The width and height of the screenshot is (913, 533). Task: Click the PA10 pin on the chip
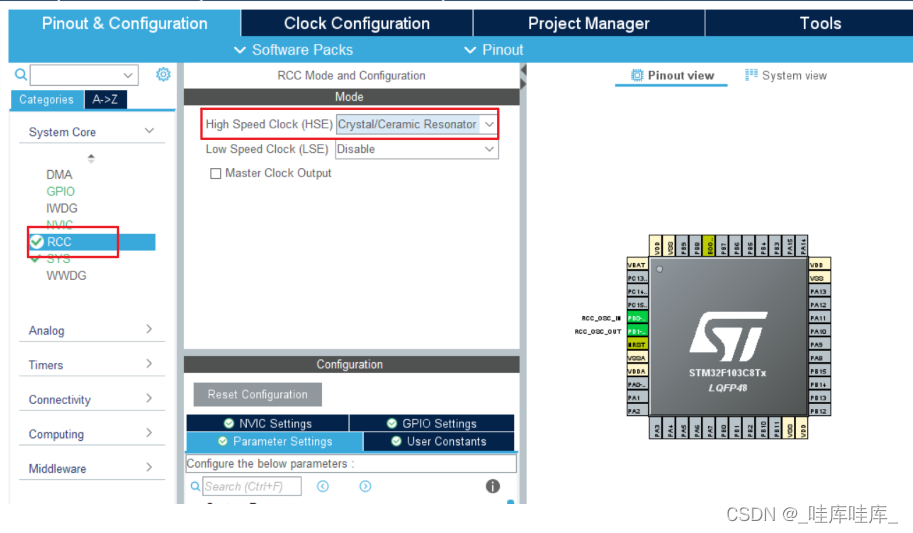[819, 331]
